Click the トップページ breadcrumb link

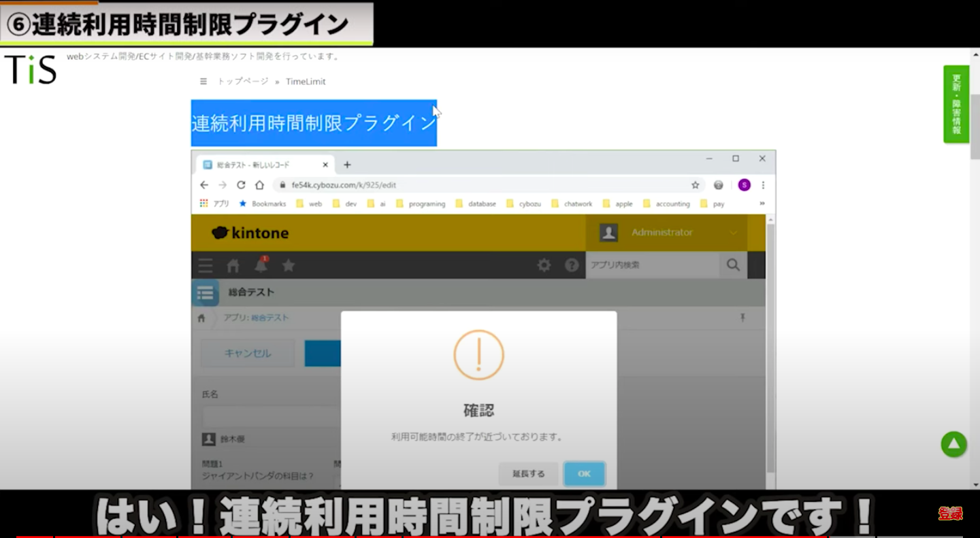(243, 82)
